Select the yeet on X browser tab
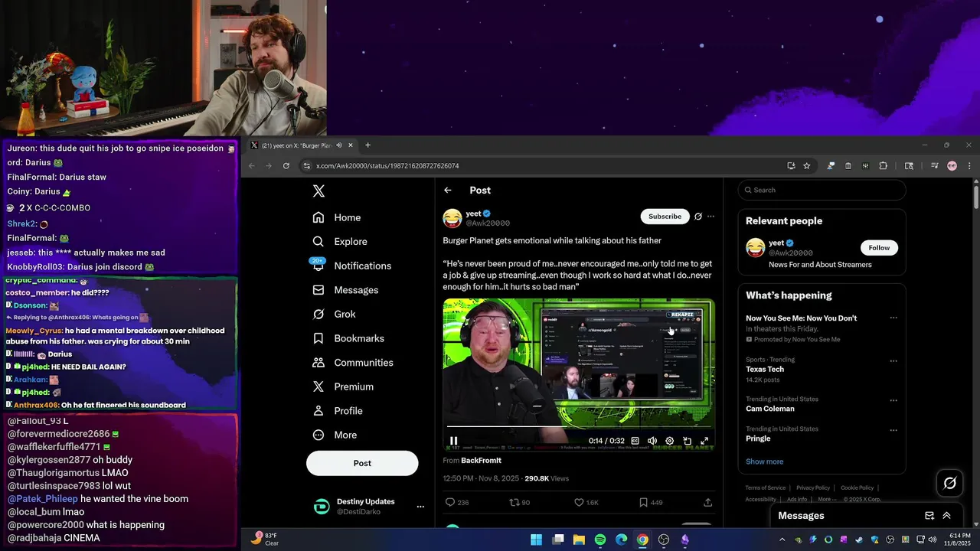Screen dimensions: 980x551 [302, 145]
